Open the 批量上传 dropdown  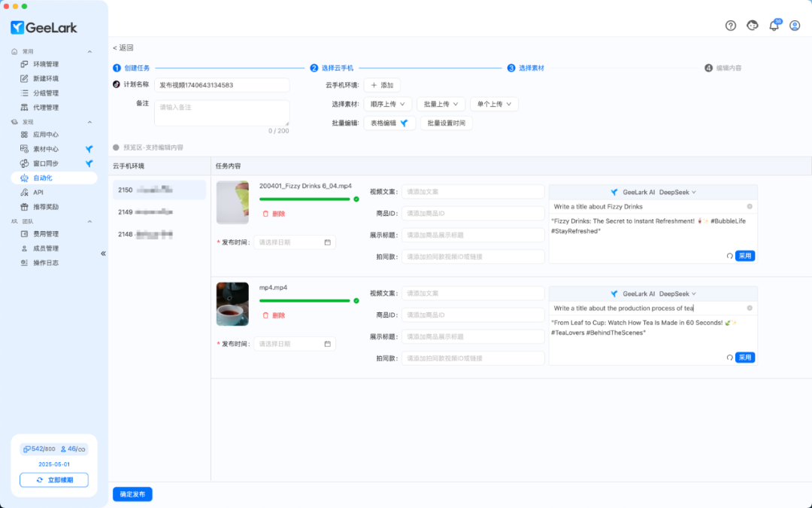441,104
